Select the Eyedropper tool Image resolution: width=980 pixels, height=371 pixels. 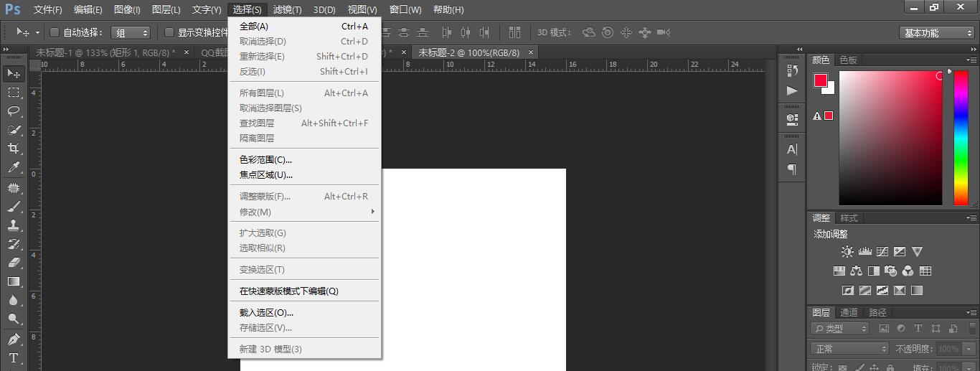point(14,168)
